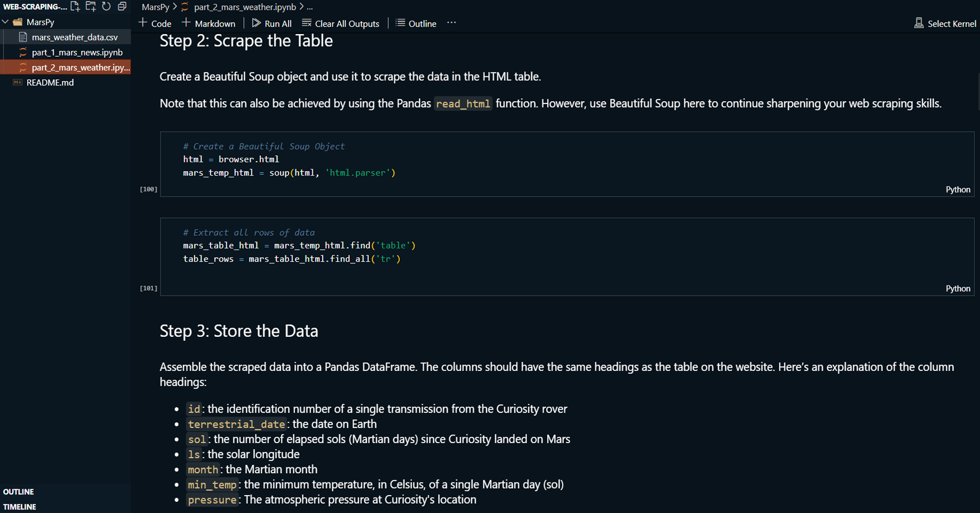The width and height of the screenshot is (980, 513).
Task: Change language mode of find_all cell
Action: click(957, 288)
